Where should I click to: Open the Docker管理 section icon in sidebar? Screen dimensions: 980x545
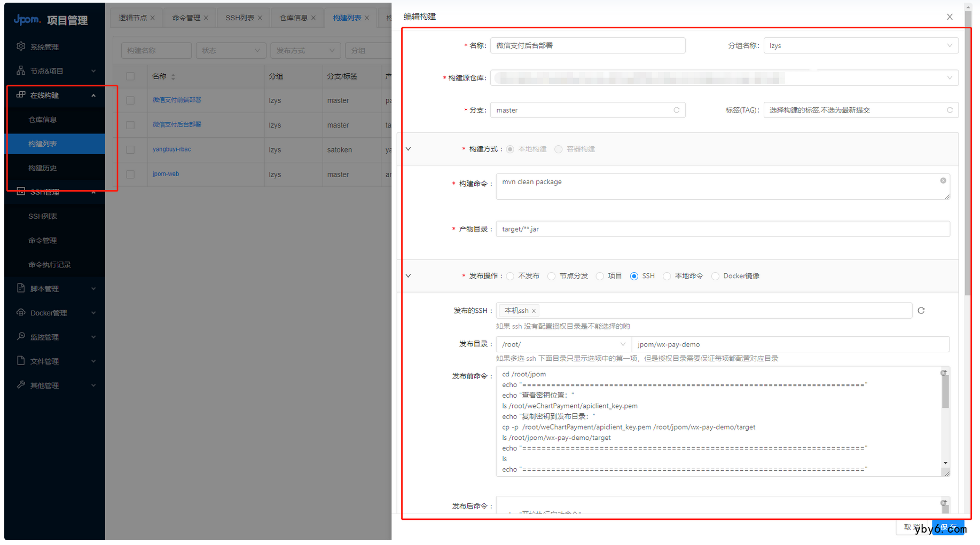pyautogui.click(x=20, y=313)
